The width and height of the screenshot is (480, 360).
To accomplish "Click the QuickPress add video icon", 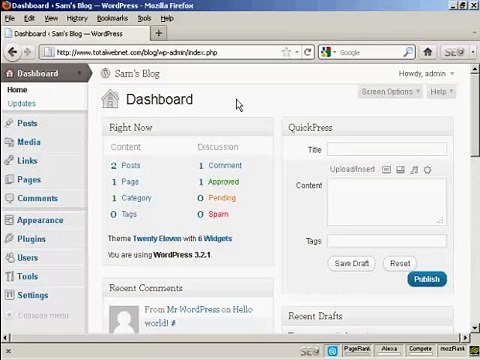I will pyautogui.click(x=400, y=170).
